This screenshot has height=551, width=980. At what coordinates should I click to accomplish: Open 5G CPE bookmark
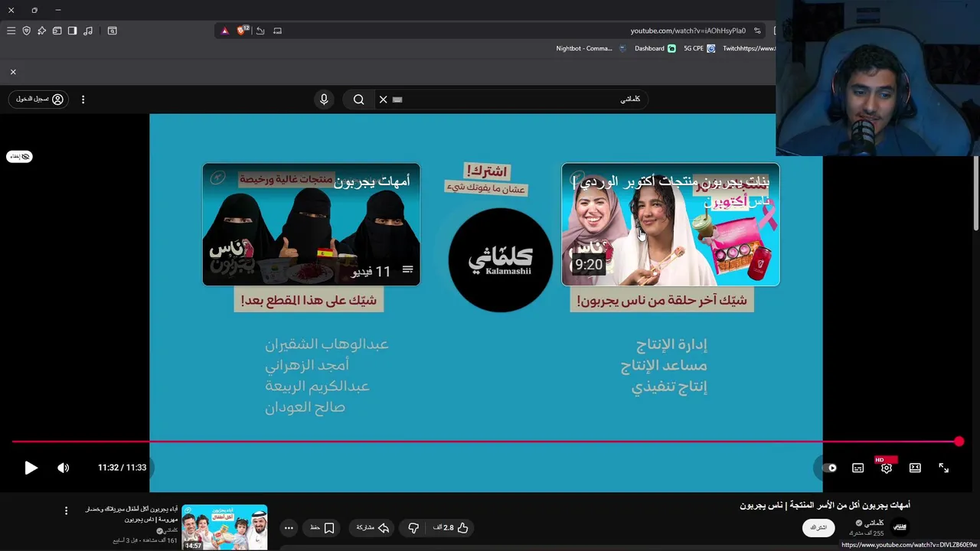tap(699, 48)
